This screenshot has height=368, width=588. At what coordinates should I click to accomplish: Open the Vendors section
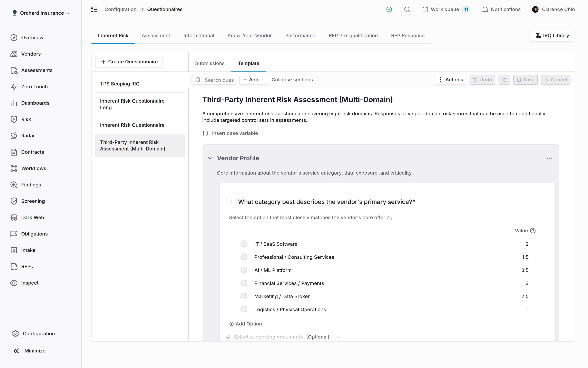[x=26, y=54]
